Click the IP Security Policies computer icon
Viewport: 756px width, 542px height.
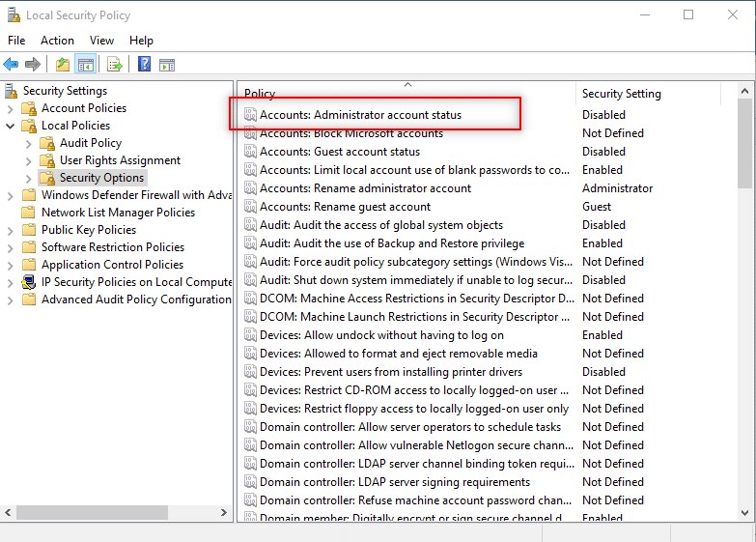tap(29, 282)
